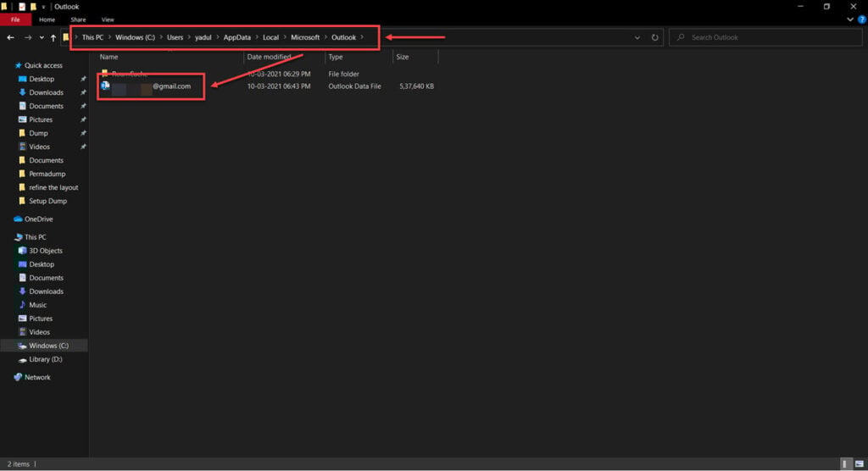Go up one folder level
Image resolution: width=868 pixels, height=471 pixels.
pyautogui.click(x=53, y=37)
